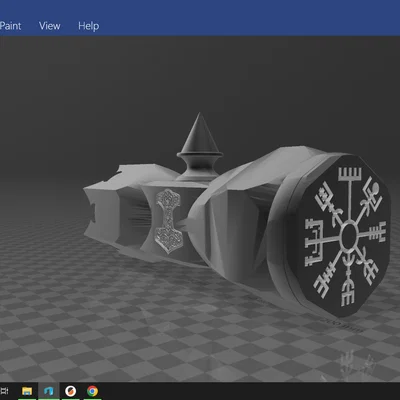Select the Vegvisir emblem on the hammer face

[346, 236]
